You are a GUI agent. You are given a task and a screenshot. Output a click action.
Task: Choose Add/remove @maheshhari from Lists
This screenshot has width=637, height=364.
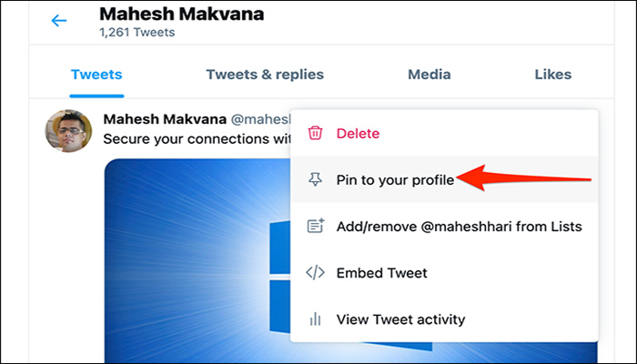(x=459, y=227)
